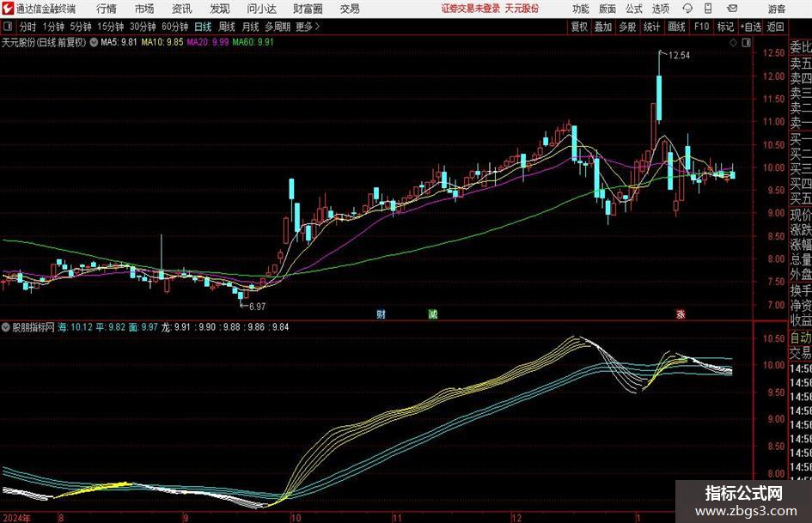Click the 画线 draw line toolbar button
Image resolution: width=812 pixels, height=523 pixels.
676,27
